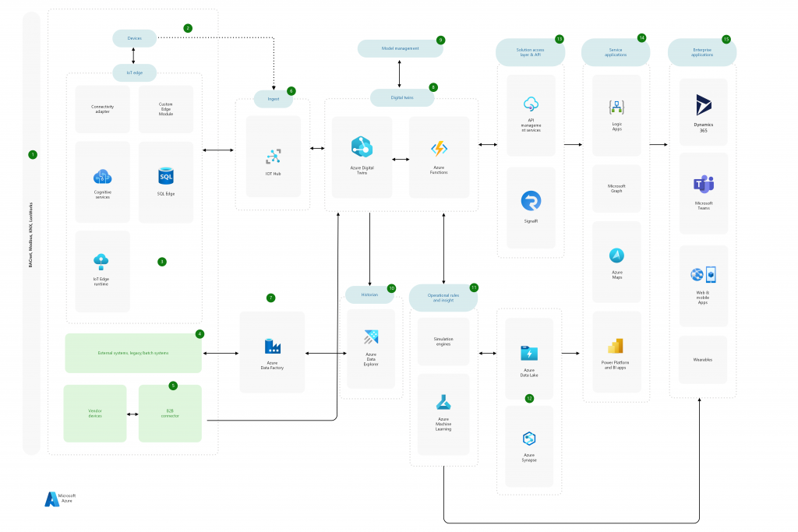Click the Azure Synapse icon
The height and width of the screenshot is (532, 798).
(529, 439)
